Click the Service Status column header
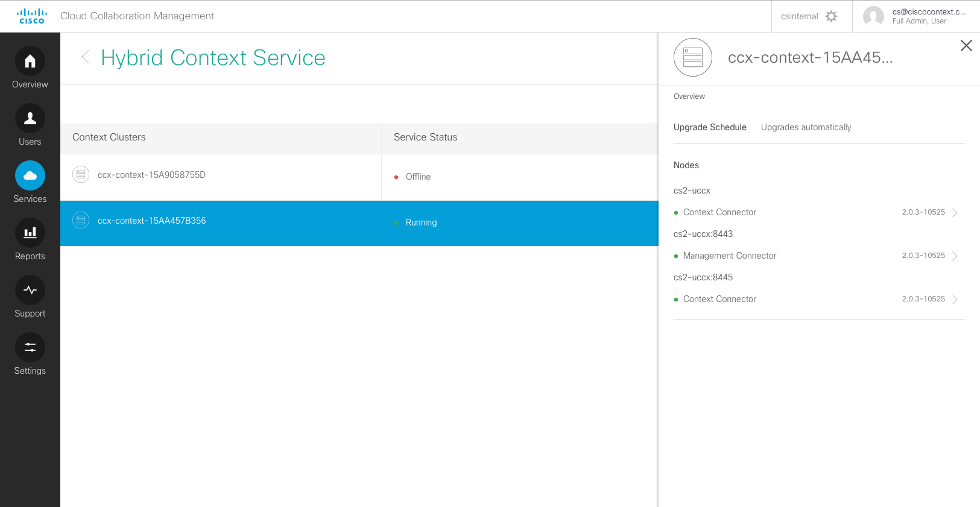 (x=425, y=137)
